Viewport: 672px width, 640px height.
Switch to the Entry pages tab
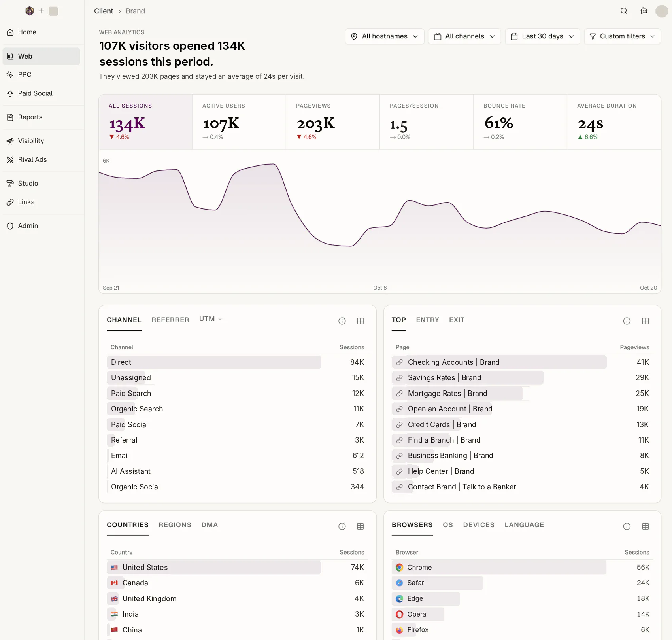[427, 320]
